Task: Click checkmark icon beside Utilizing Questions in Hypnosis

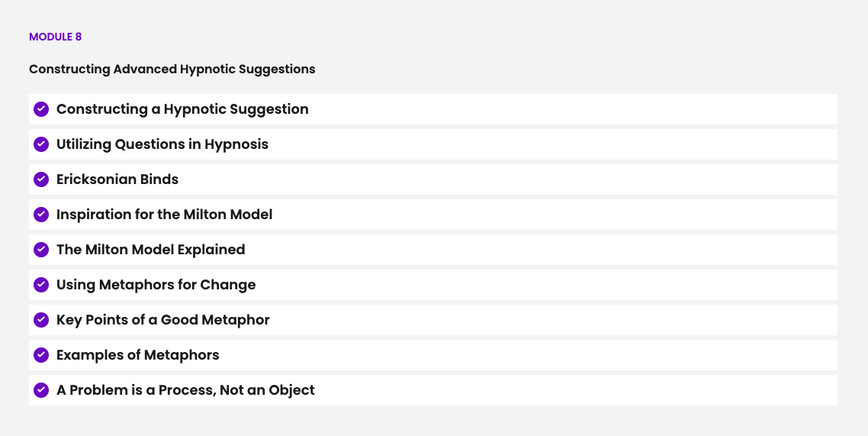Action: [x=41, y=144]
